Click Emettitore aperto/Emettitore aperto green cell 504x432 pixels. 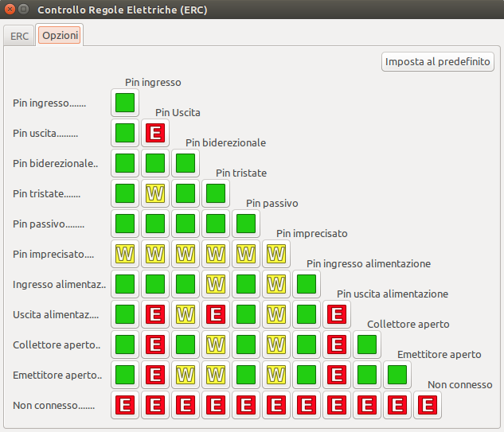[x=397, y=375]
